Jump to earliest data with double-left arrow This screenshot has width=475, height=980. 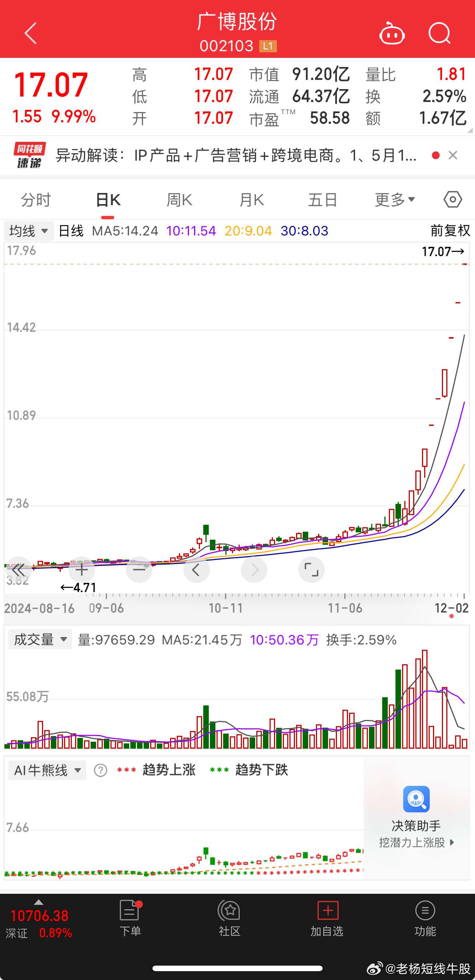[18, 570]
